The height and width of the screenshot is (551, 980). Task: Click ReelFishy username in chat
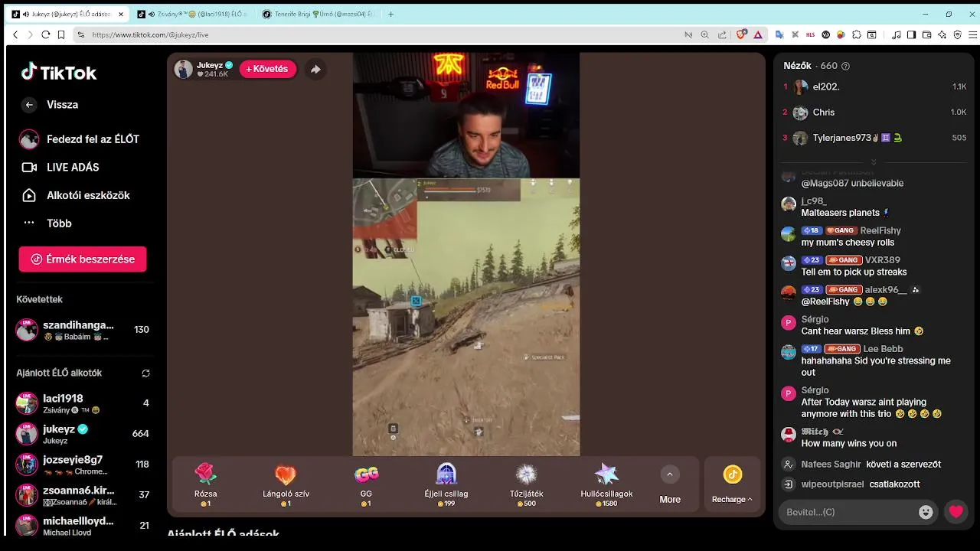click(880, 230)
